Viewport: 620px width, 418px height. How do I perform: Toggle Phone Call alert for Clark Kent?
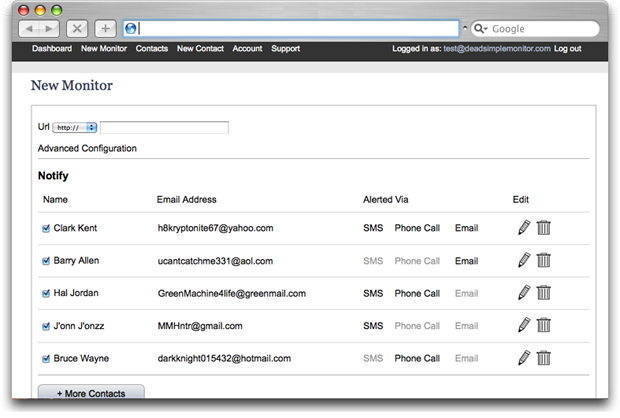point(417,228)
